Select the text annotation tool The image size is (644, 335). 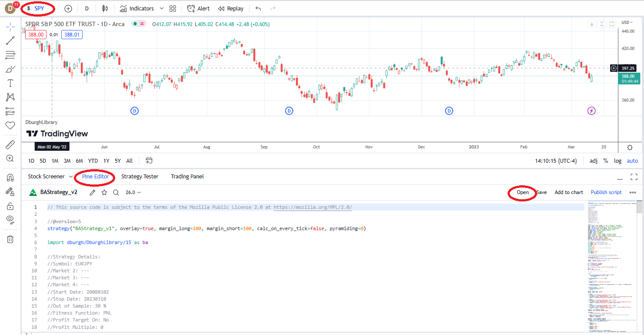pos(10,83)
